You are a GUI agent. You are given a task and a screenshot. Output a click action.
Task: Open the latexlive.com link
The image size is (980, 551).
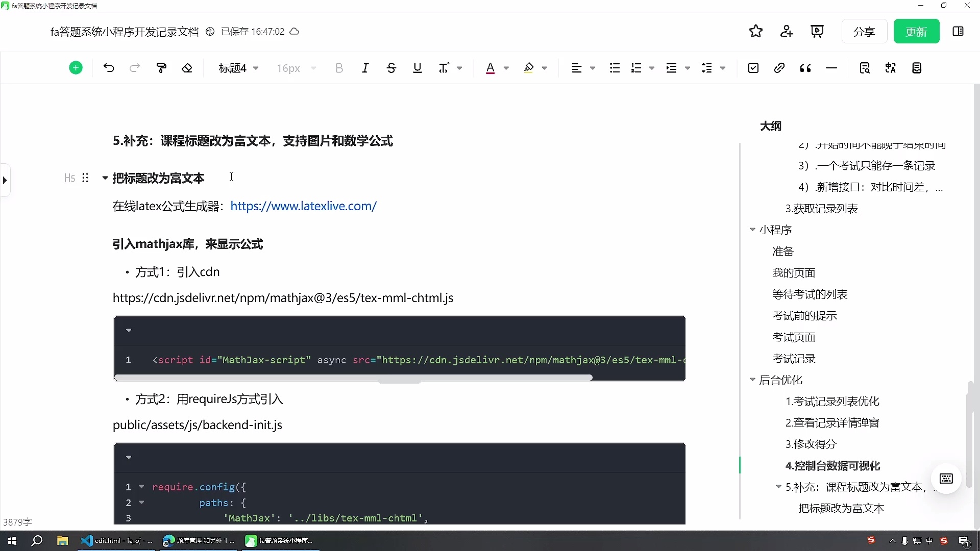303,206
